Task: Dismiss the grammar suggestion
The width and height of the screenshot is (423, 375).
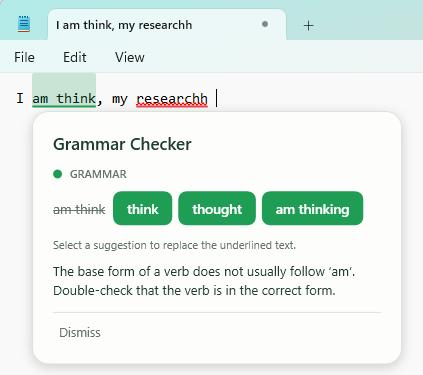Action: pos(80,333)
